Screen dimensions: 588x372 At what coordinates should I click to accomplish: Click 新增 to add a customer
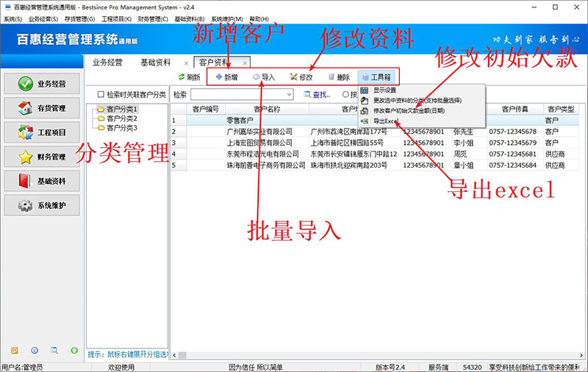click(x=227, y=77)
